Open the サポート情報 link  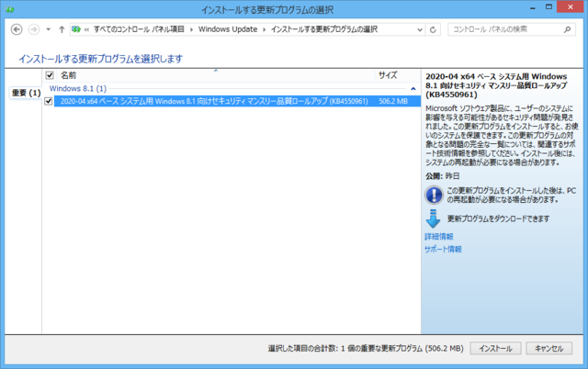click(x=443, y=250)
